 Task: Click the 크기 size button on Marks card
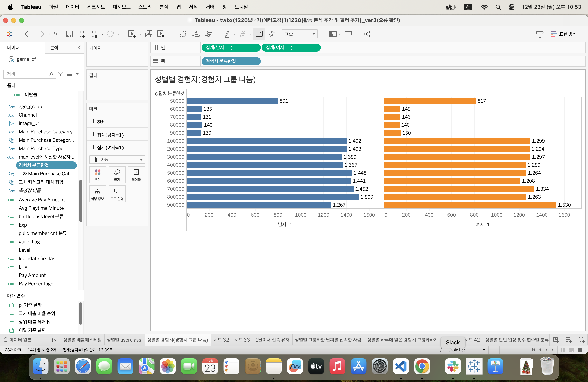pyautogui.click(x=117, y=175)
